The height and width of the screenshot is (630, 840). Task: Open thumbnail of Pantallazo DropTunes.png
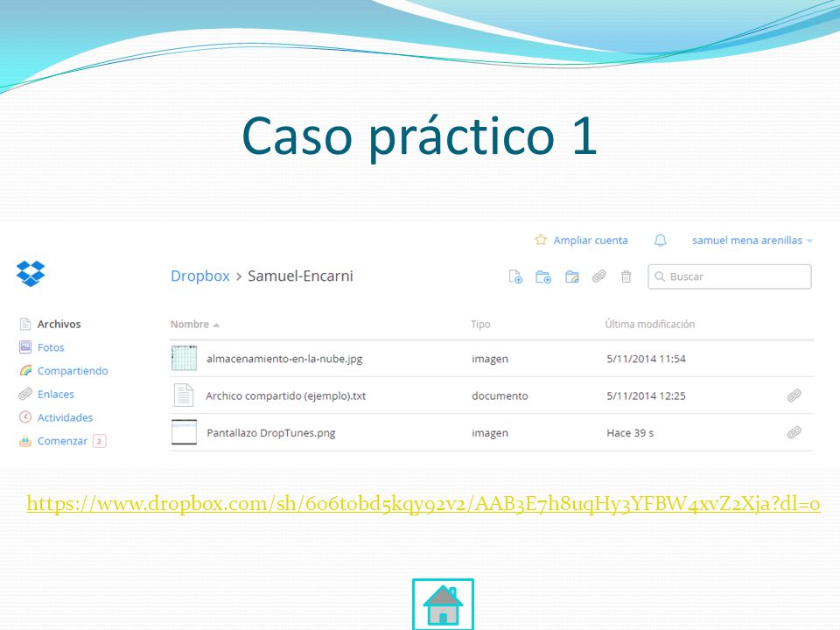tap(184, 432)
